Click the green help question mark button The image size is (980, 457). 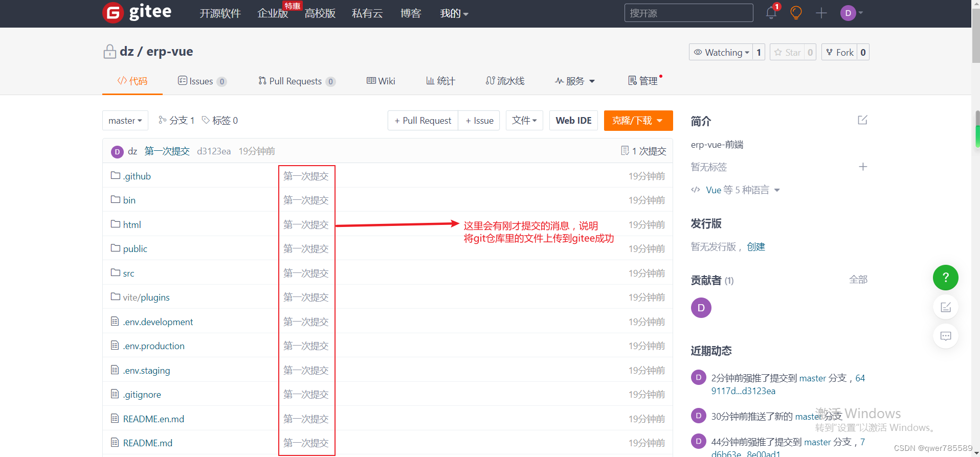[x=946, y=278]
